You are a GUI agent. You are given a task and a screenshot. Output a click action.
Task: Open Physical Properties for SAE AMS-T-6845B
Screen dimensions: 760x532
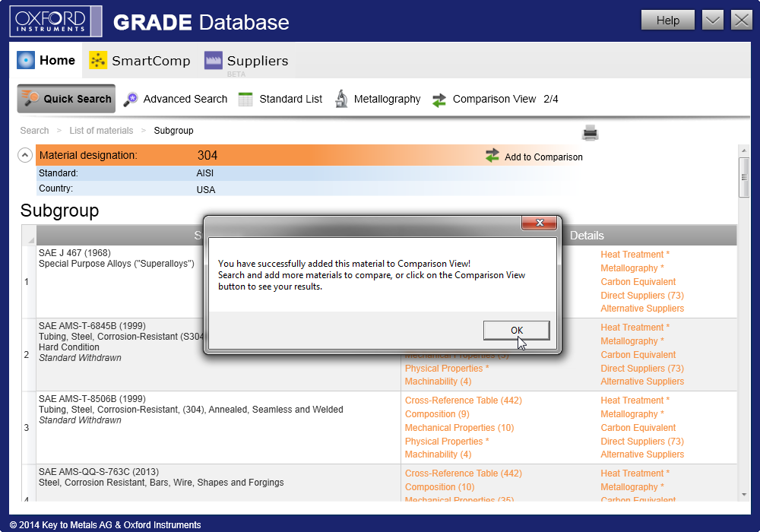click(x=447, y=369)
